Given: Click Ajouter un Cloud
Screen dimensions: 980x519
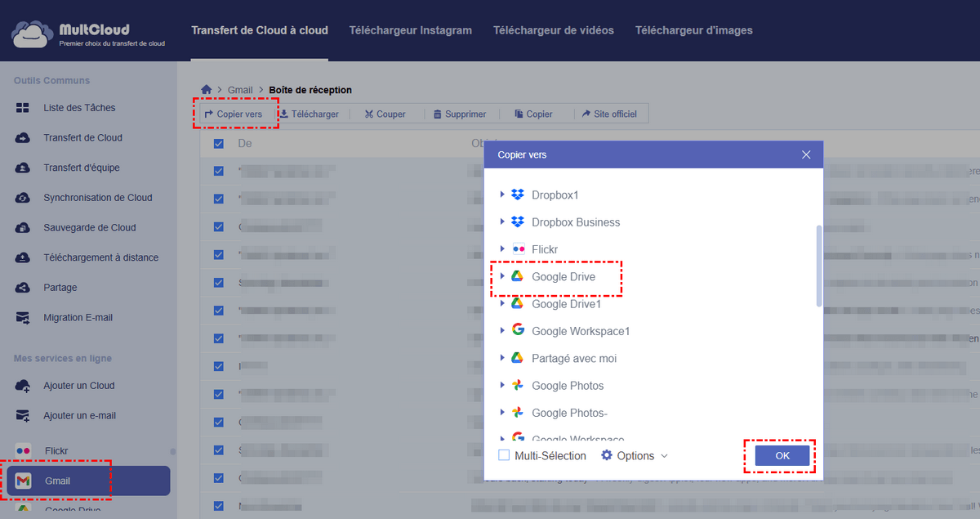Looking at the screenshot, I should pos(78,386).
